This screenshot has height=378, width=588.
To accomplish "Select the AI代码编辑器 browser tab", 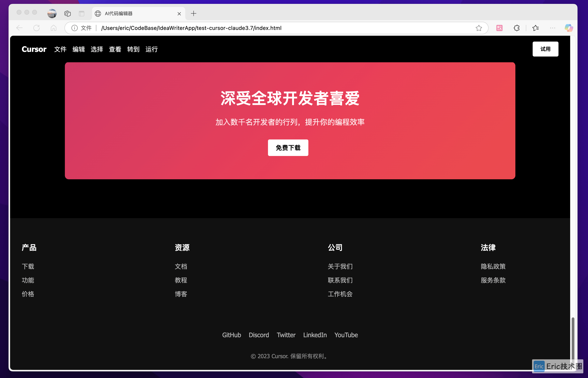I will tap(139, 14).
